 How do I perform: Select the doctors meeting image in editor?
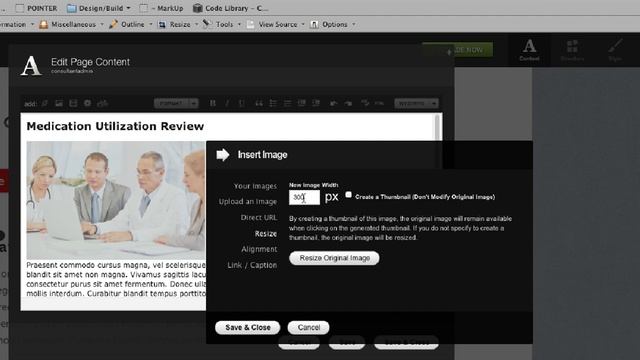point(116,200)
